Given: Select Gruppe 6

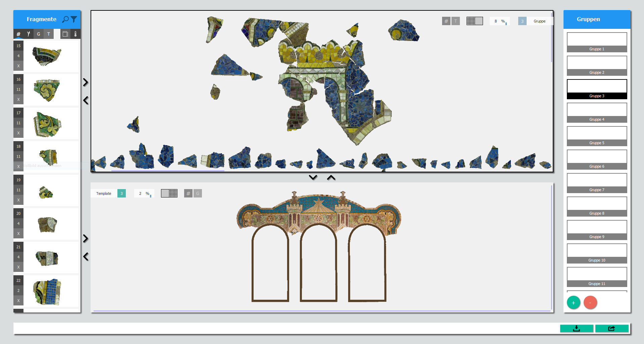Looking at the screenshot, I should (x=597, y=160).
